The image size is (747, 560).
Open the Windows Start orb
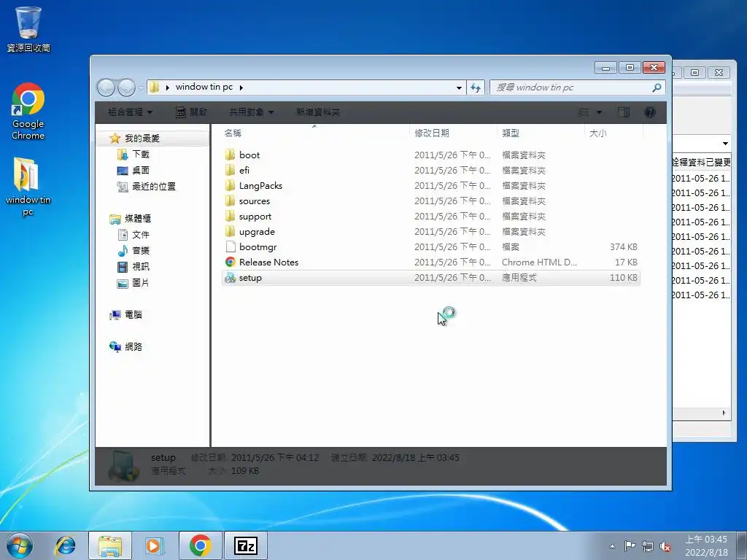point(20,545)
